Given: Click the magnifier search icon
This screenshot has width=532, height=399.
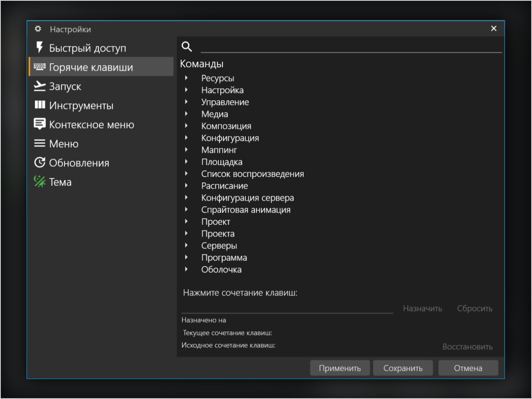Looking at the screenshot, I should (x=186, y=47).
